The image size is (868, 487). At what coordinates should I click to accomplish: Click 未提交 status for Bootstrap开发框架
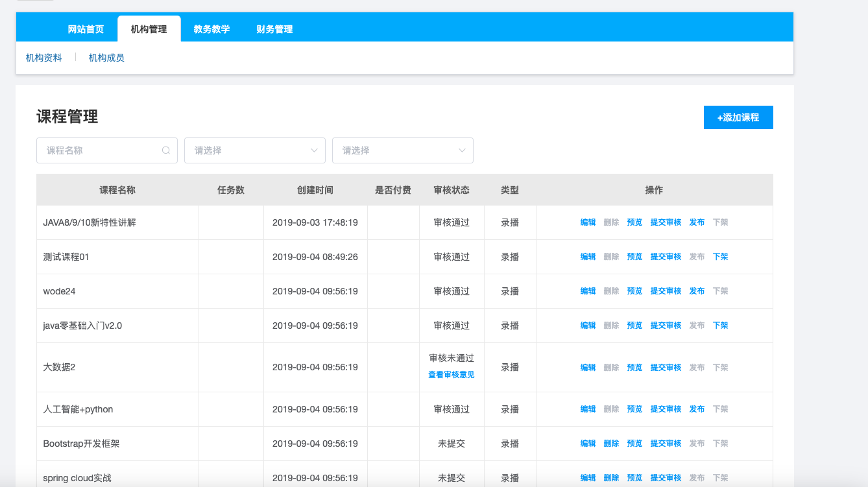tap(452, 444)
